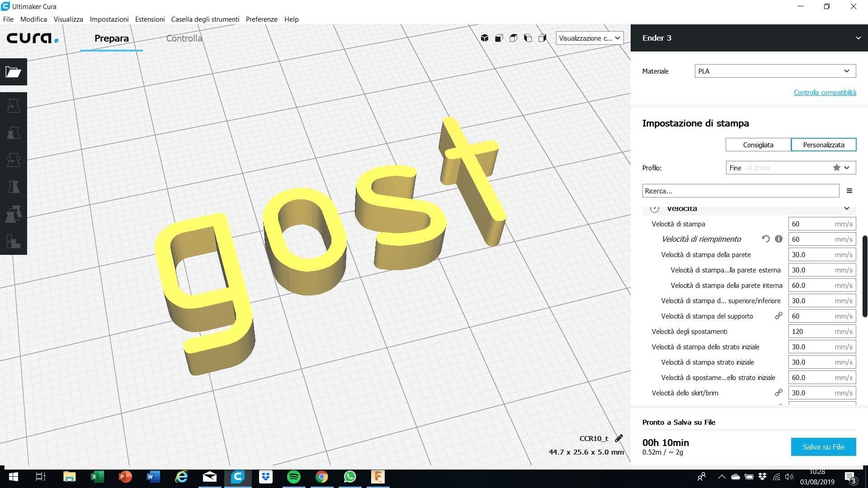The width and height of the screenshot is (868, 488).
Task: Open the File menu
Action: pyautogui.click(x=8, y=19)
